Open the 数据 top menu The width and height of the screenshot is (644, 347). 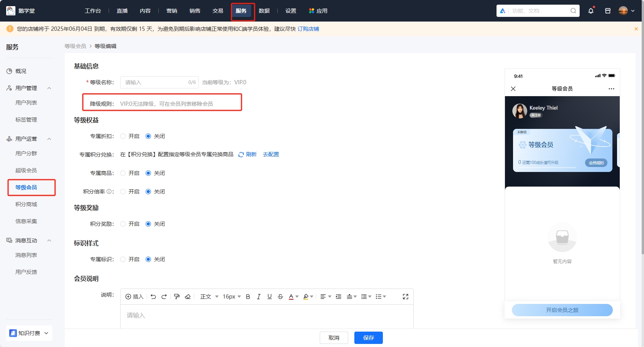coord(264,11)
